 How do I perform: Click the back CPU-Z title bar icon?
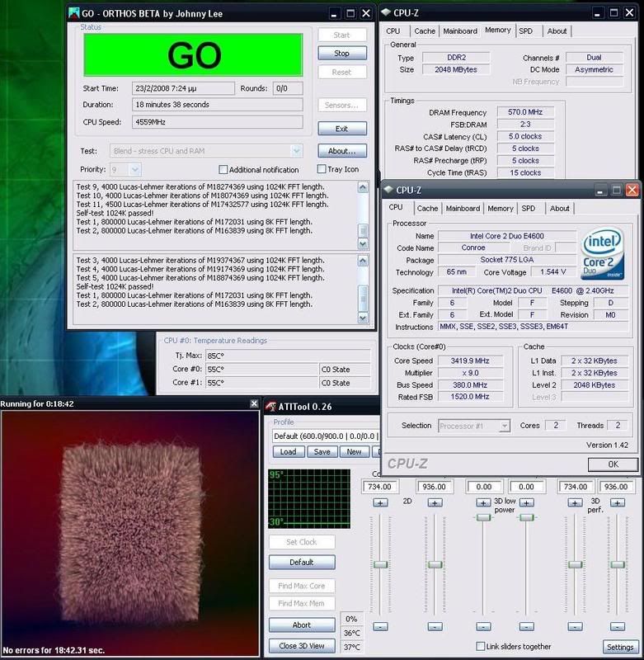pos(386,12)
